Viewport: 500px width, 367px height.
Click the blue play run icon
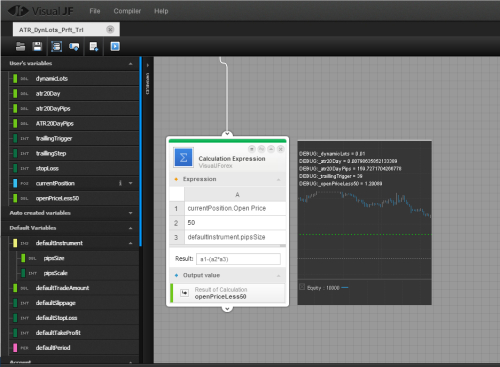click(115, 46)
